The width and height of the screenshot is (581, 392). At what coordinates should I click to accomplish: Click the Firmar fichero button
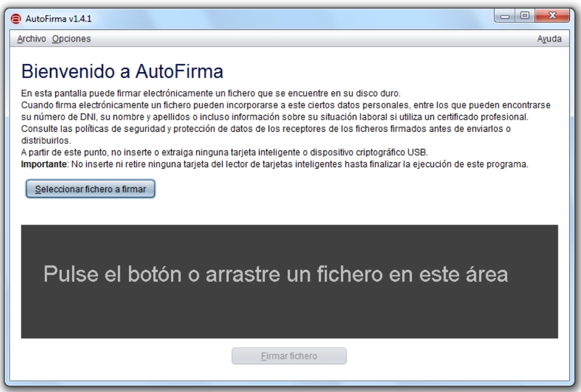click(x=289, y=356)
